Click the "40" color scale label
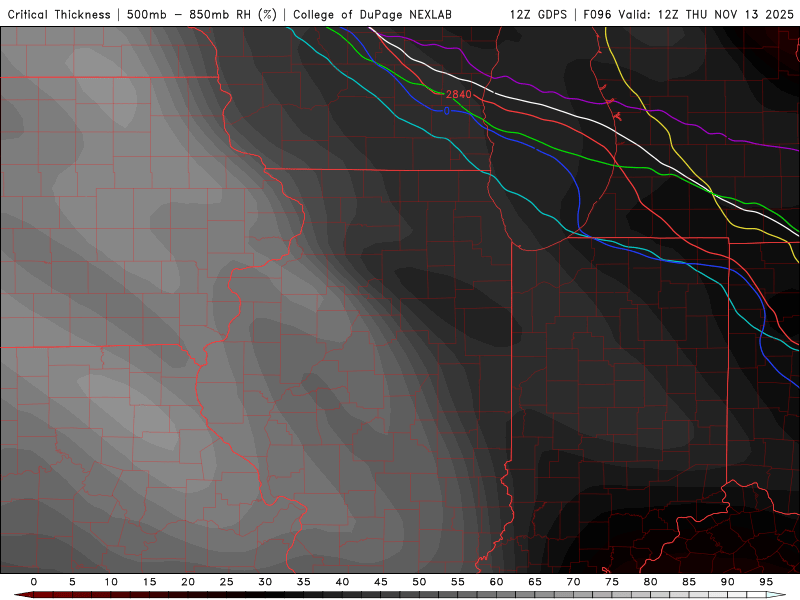Screen dimensions: 800x600 coord(342,582)
